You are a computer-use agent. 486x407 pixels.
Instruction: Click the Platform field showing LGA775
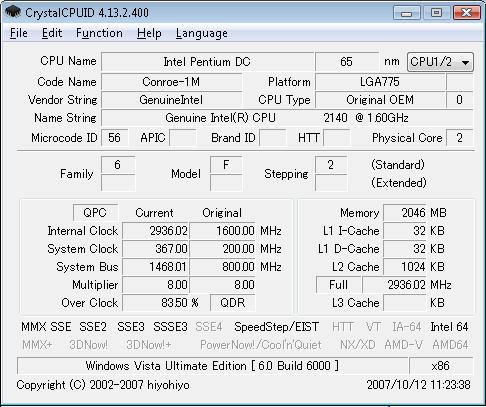coord(380,82)
